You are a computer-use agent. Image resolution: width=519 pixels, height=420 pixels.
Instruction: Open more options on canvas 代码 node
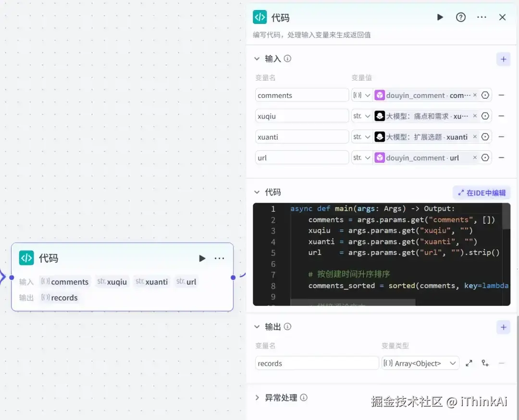(220, 258)
